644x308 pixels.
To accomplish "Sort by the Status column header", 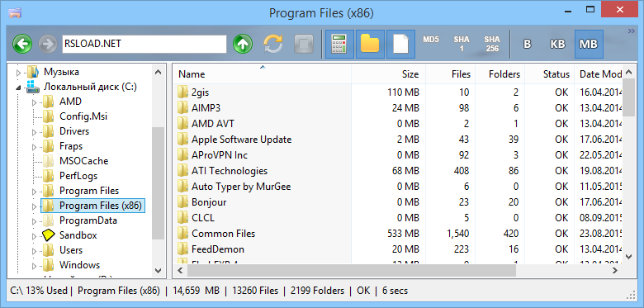I will pos(549,74).
